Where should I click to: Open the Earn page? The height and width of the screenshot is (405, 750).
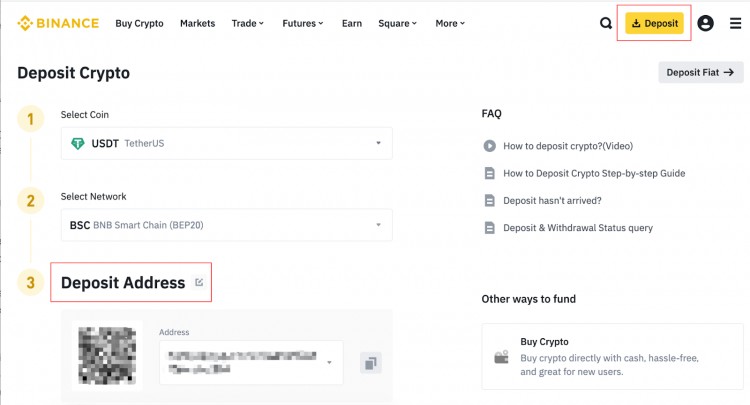(352, 23)
